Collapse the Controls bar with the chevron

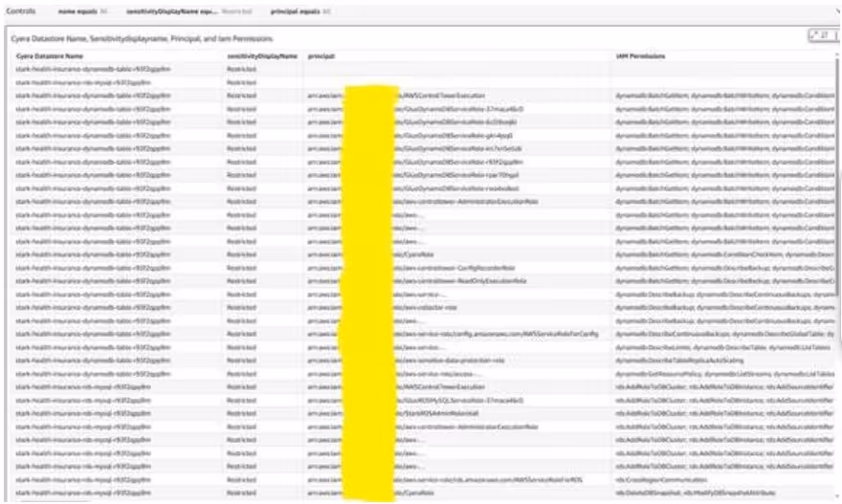838,11
